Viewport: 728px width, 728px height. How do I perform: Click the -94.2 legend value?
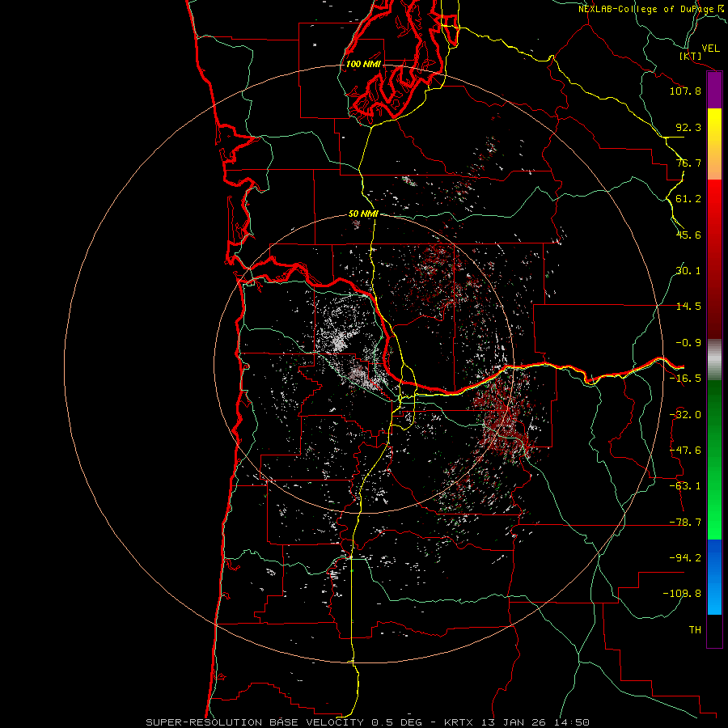685,558
